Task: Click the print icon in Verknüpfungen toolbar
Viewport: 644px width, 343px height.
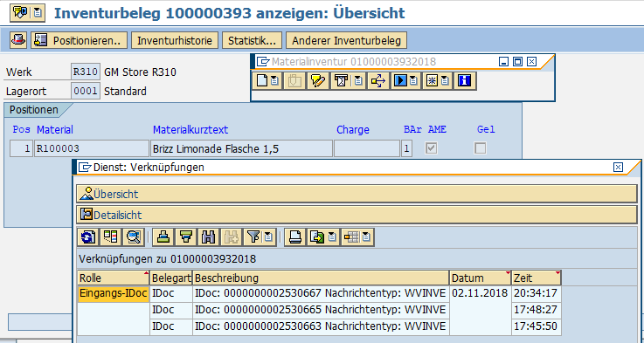Action: coord(294,237)
